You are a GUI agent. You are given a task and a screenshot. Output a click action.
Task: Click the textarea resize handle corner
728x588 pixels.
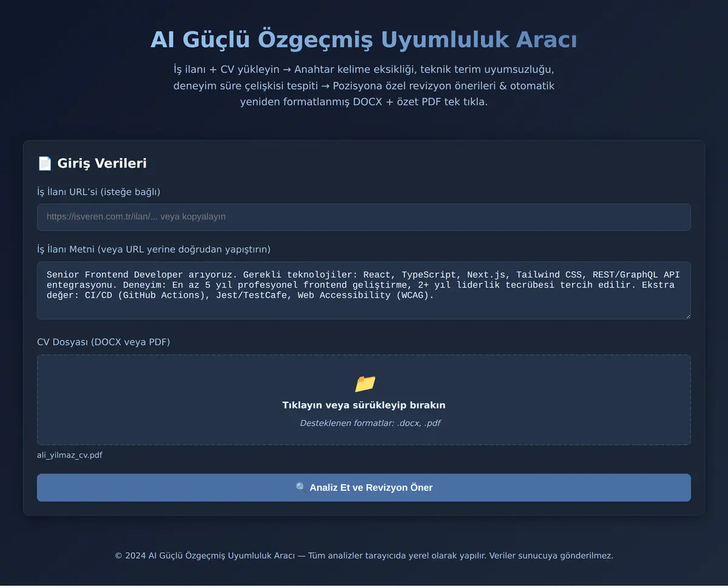pos(687,316)
